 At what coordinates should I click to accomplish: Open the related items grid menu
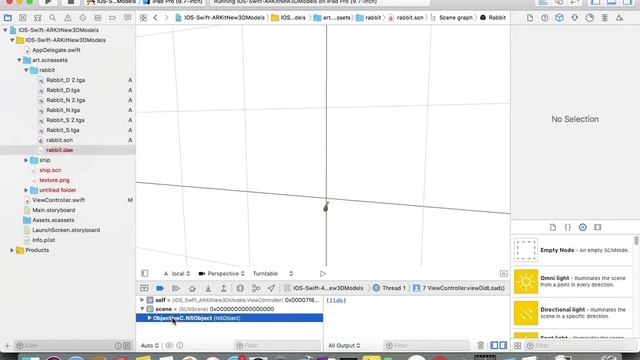click(143, 18)
